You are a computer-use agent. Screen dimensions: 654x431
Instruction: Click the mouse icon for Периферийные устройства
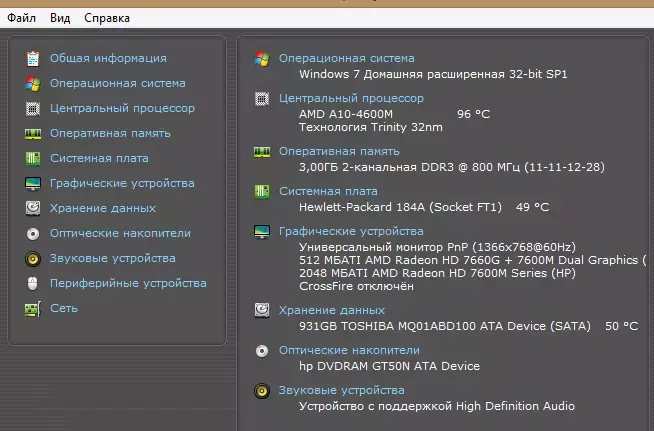33,283
